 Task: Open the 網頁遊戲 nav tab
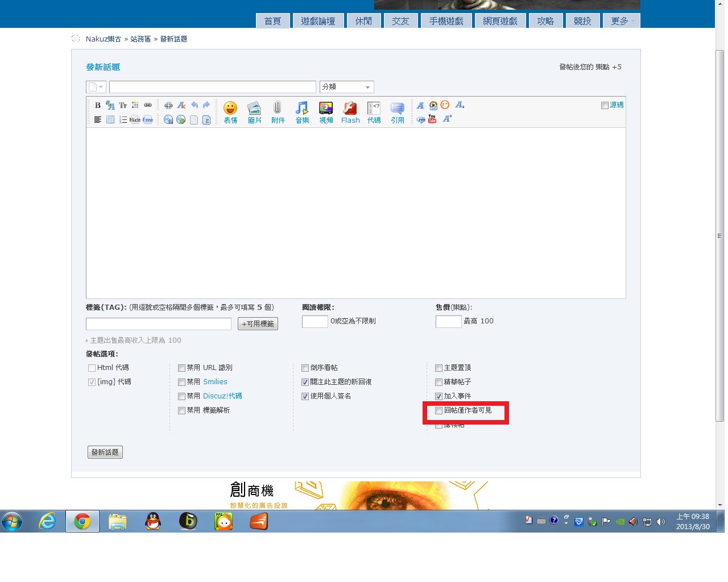[500, 21]
